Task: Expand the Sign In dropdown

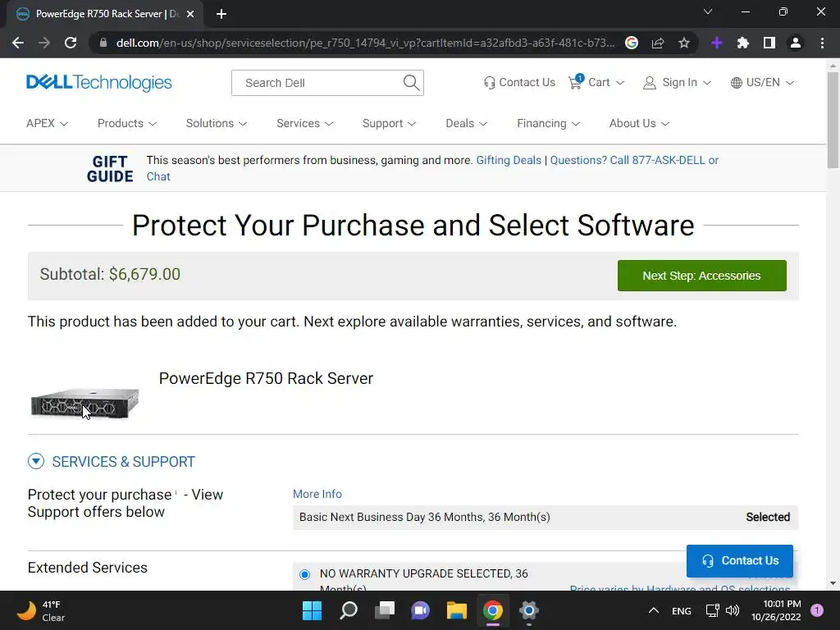Action: [707, 83]
